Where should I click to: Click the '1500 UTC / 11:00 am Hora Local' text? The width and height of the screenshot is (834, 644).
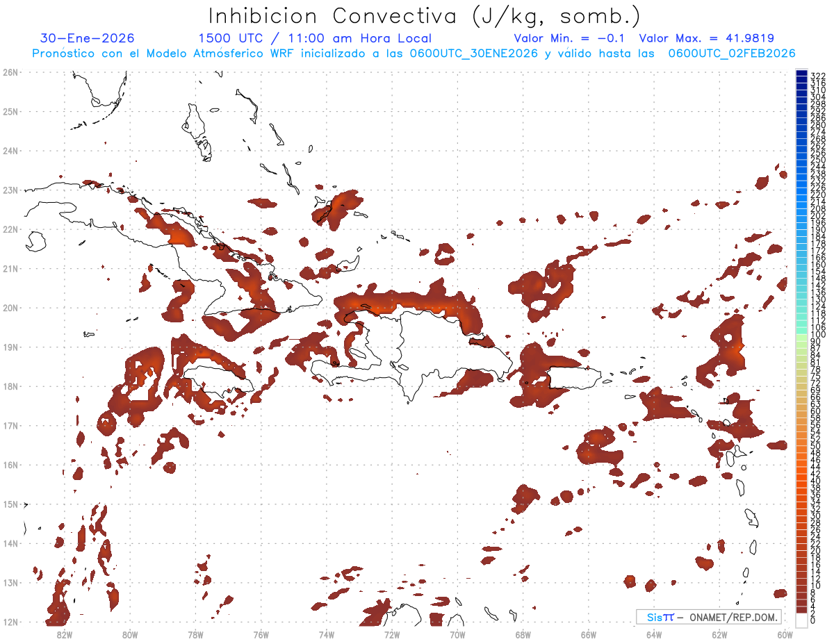pyautogui.click(x=315, y=38)
